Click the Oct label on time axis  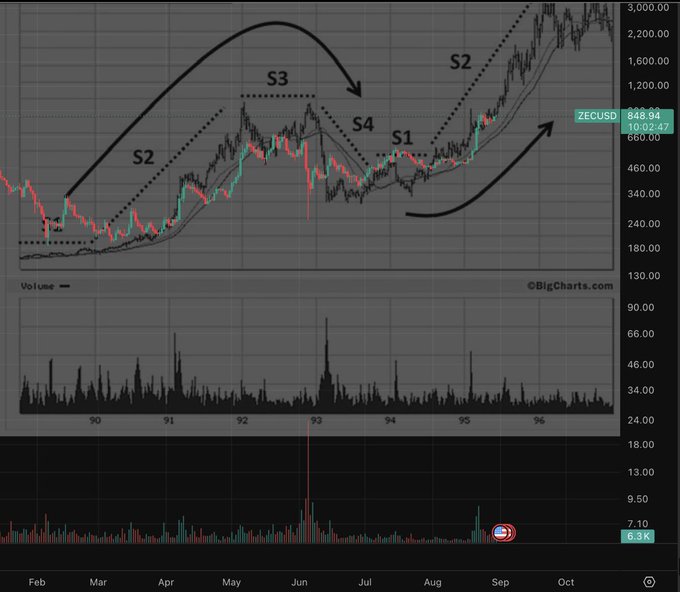pyautogui.click(x=566, y=582)
